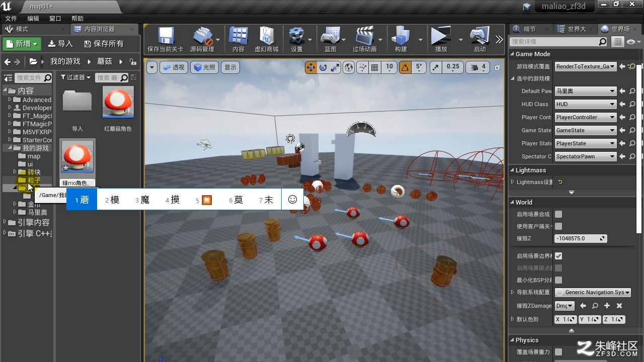Toggle scale snapping icon in viewport
Image resolution: width=644 pixels, height=362 pixels.
click(x=436, y=67)
